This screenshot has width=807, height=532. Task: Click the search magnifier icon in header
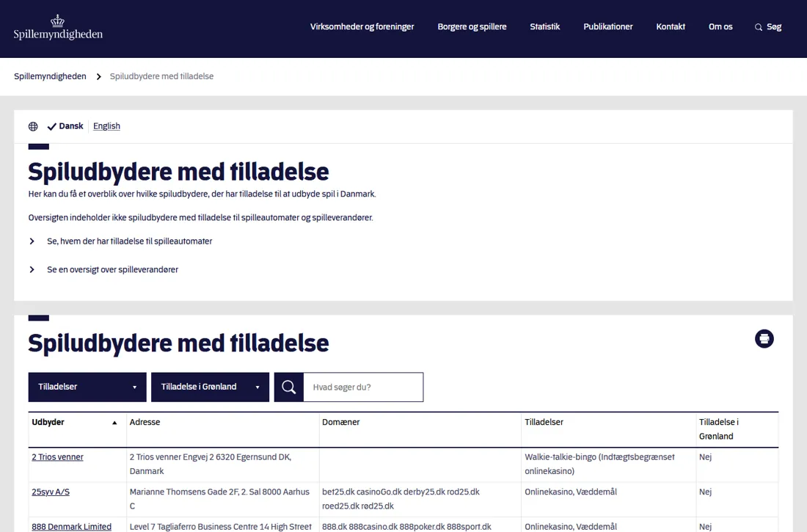pos(758,27)
